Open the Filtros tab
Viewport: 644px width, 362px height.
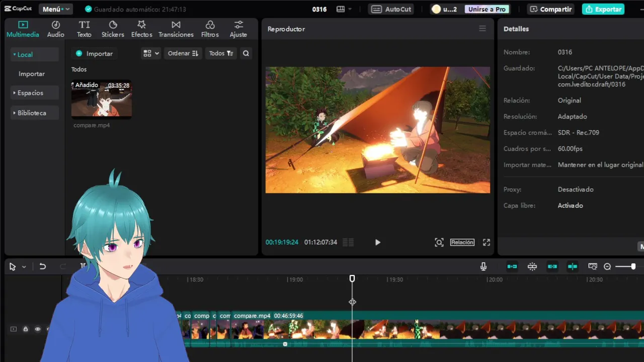tap(210, 29)
